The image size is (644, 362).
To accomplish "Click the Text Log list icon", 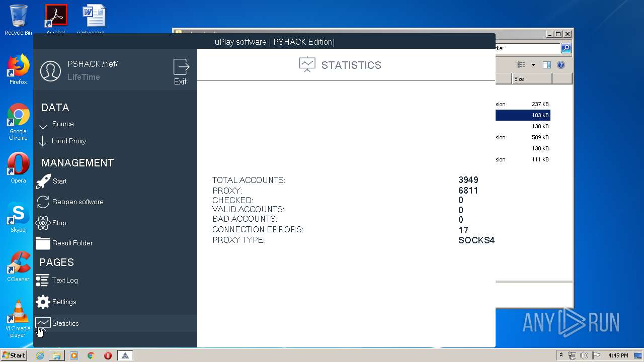I will 43,281.
